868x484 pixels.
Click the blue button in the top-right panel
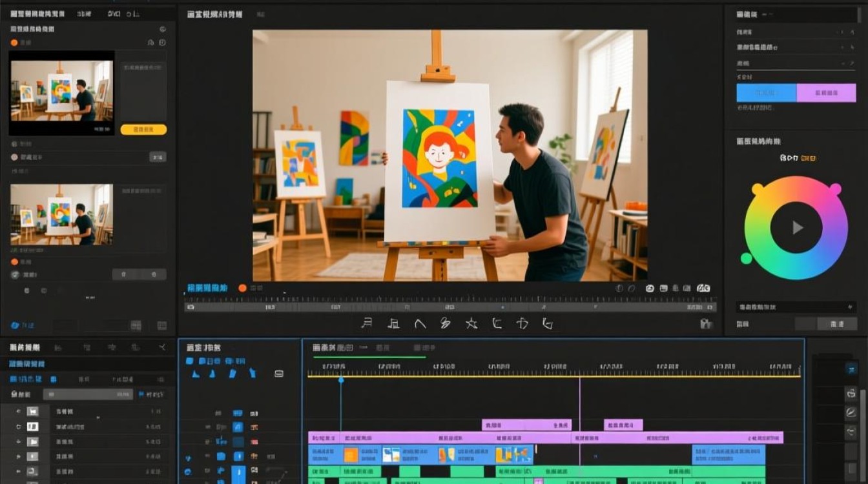767,93
